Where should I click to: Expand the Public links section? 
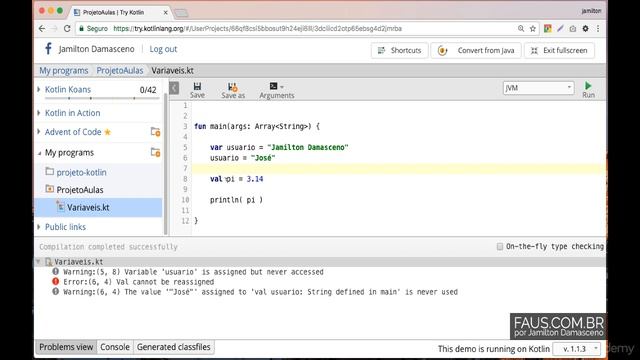tap(39, 227)
